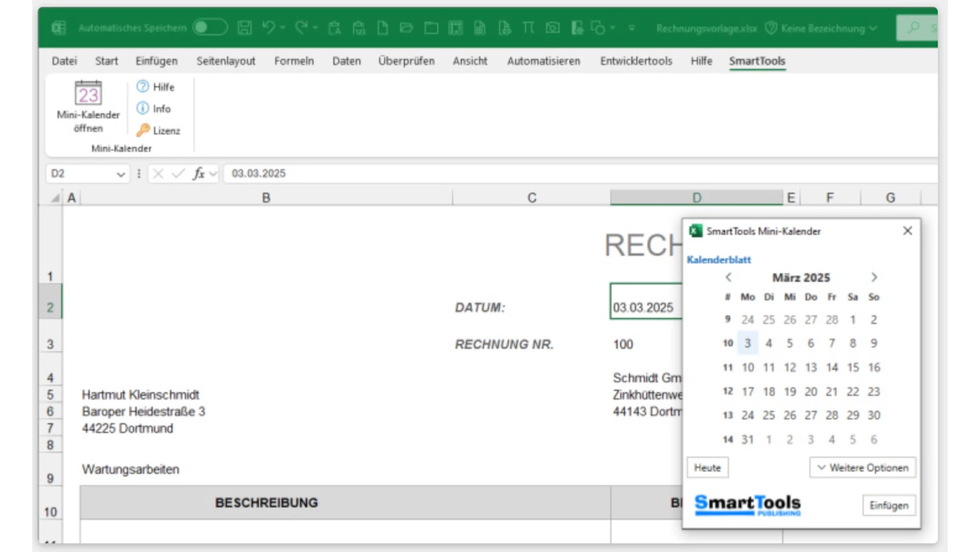The width and height of the screenshot is (980, 552).
Task: Open the Redo history dropdown arrow
Action: pos(315,28)
